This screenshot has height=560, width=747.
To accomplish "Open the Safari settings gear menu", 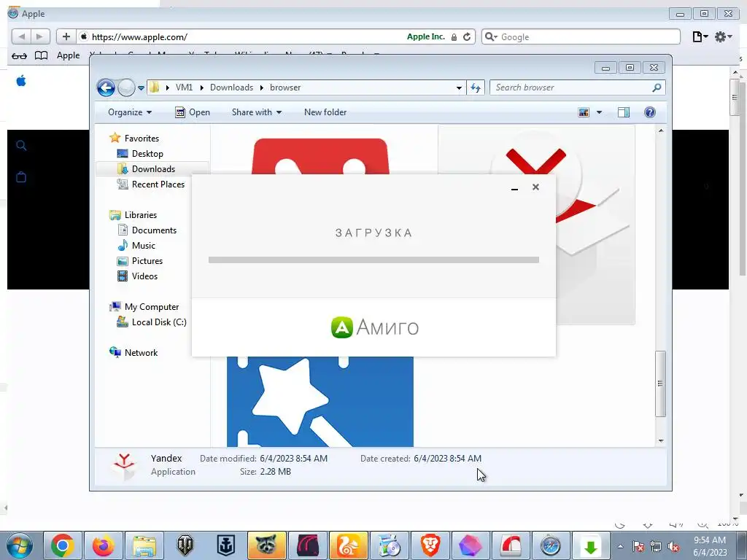I will 723,36.
